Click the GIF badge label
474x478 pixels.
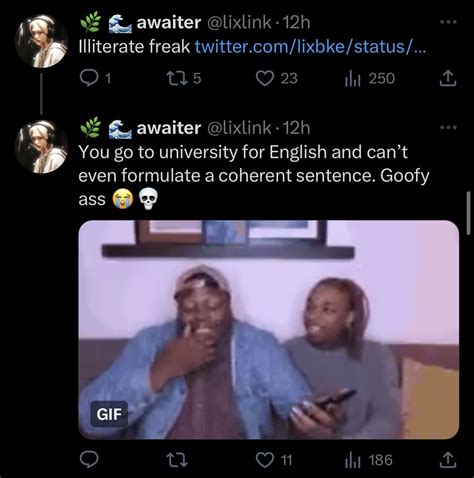tap(109, 414)
